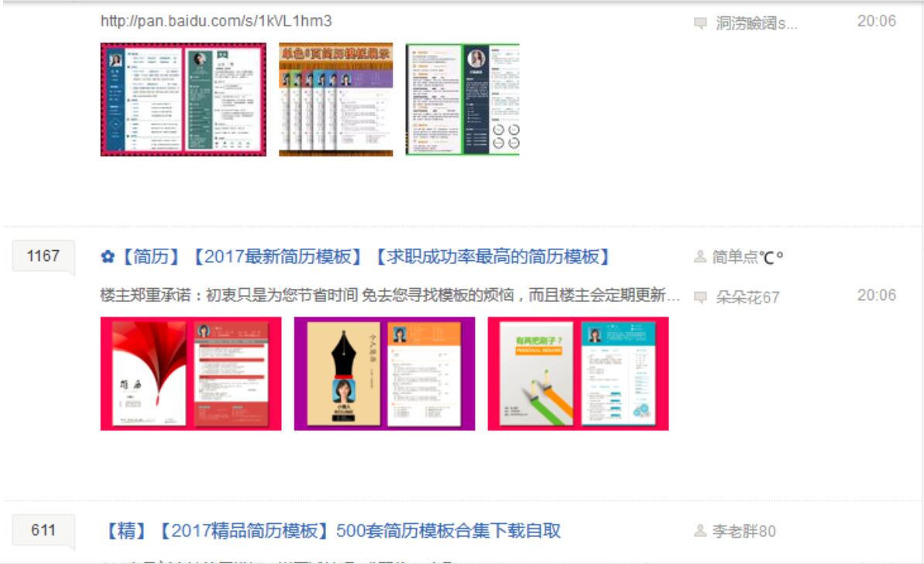Click the person icon beside 简单点℃°
The width and height of the screenshot is (924, 564).
700,256
